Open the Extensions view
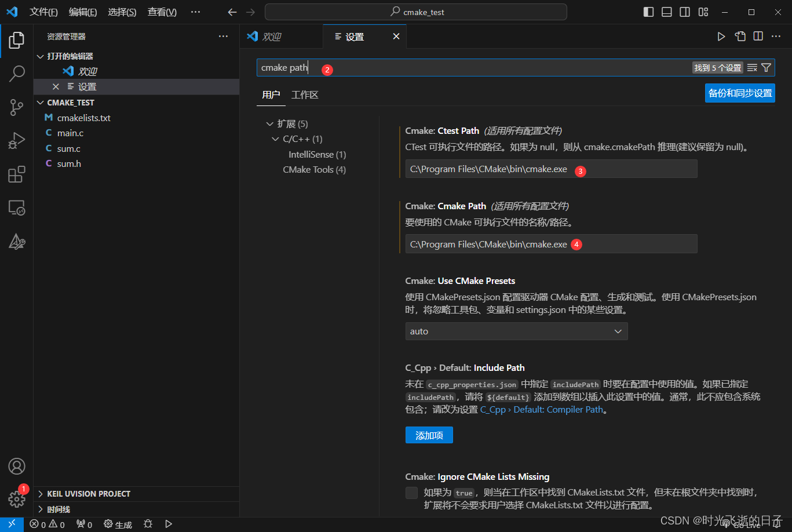 (x=17, y=174)
